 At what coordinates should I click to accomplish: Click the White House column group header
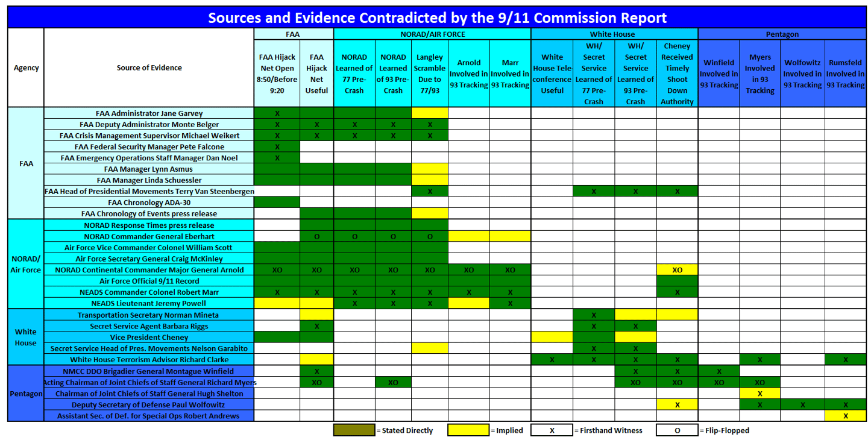pyautogui.click(x=614, y=34)
